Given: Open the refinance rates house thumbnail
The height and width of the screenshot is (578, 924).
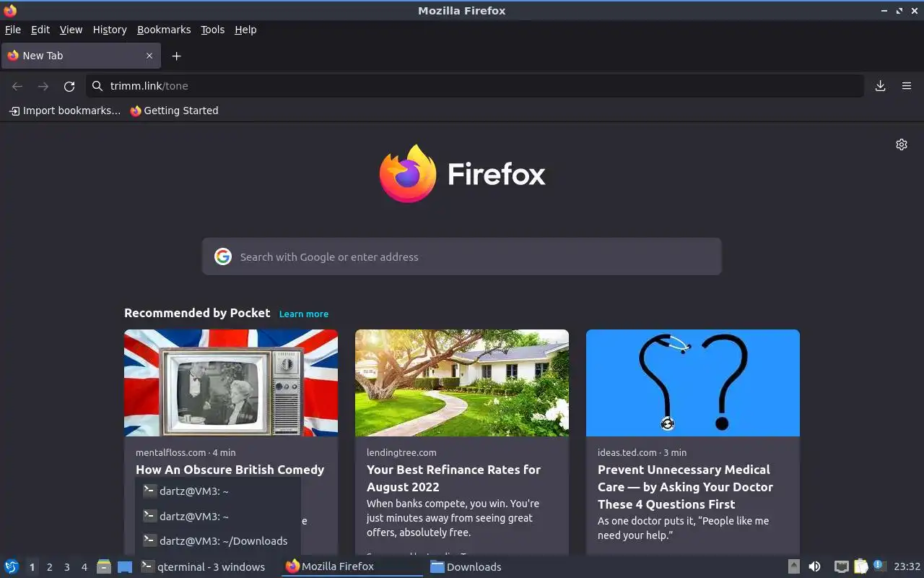Looking at the screenshot, I should pos(462,383).
